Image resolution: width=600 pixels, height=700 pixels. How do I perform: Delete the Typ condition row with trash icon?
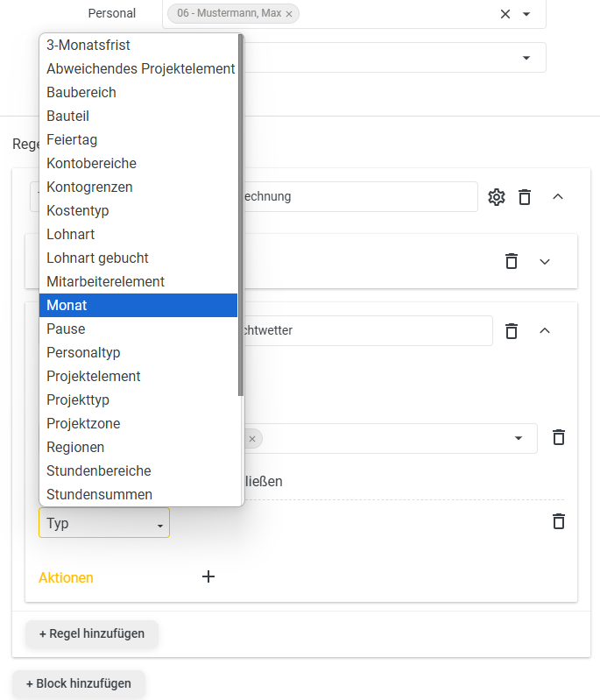(559, 521)
